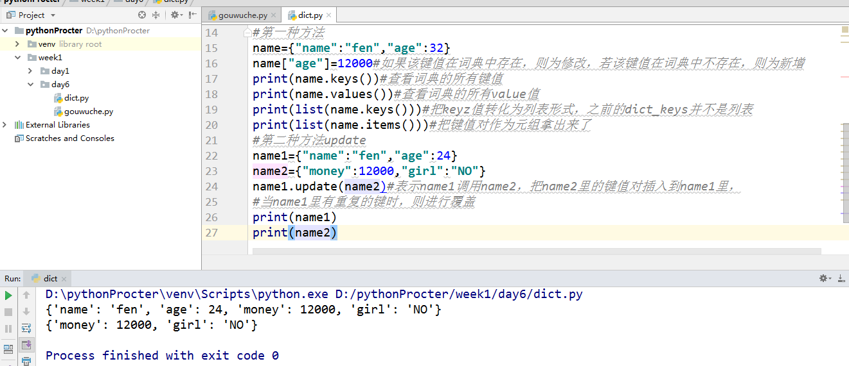
Task: Click the python.exe command path in console
Action: tap(314, 295)
